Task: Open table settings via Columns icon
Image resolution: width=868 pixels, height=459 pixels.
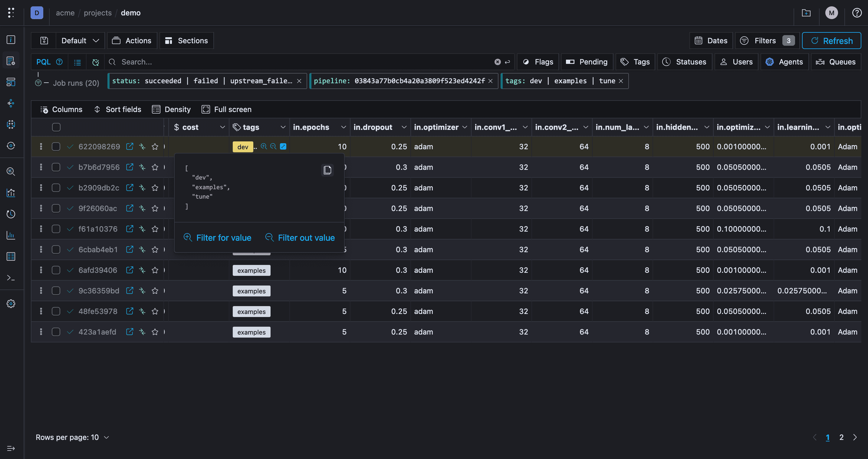Action: pos(61,109)
